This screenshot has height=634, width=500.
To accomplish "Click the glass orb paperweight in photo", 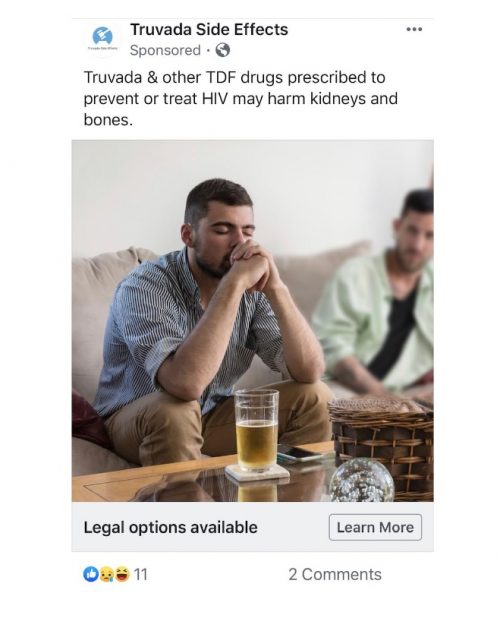I will (x=361, y=480).
